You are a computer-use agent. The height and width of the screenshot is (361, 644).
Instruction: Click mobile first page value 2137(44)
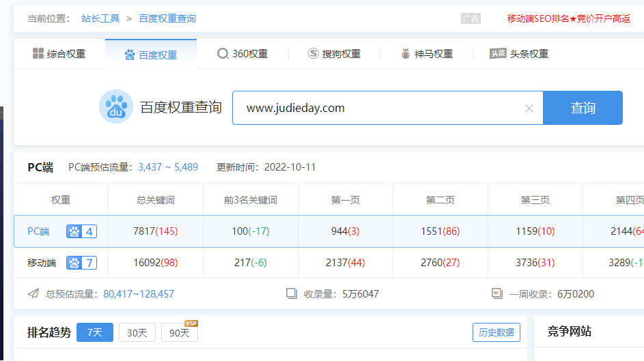[346, 263]
